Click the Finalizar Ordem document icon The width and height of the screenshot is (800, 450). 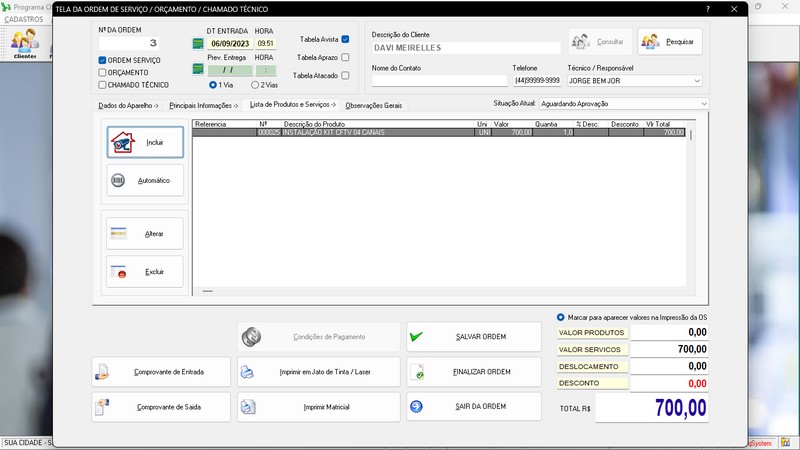pos(417,372)
